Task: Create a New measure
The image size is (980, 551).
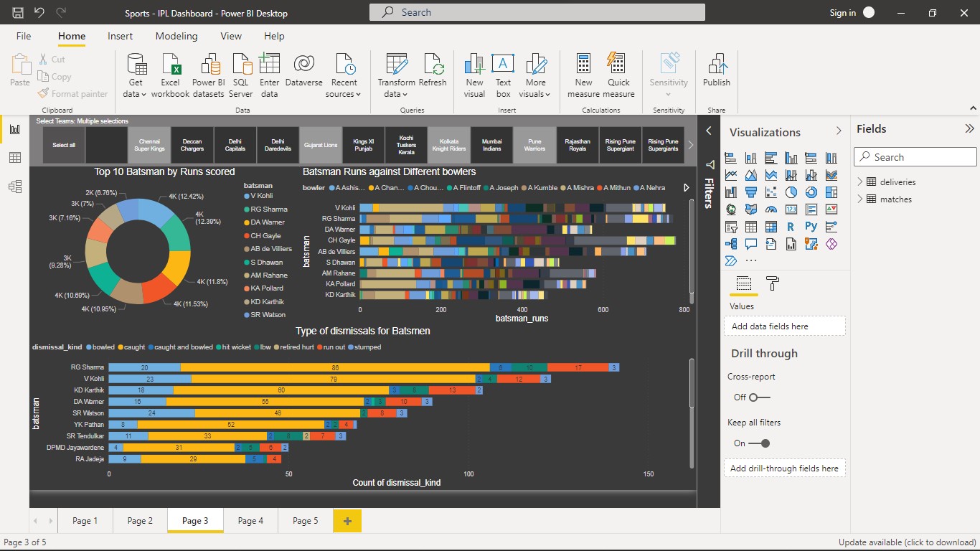Action: [583, 75]
